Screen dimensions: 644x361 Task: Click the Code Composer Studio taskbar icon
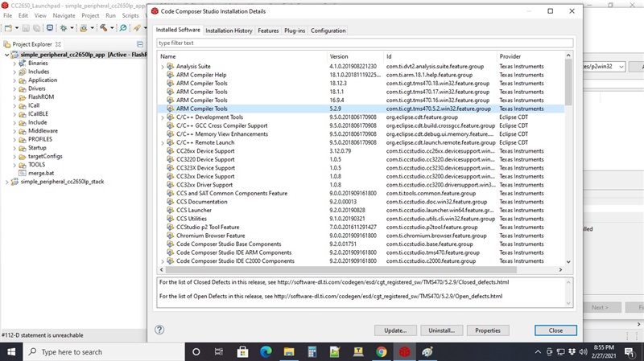pyautogui.click(x=405, y=351)
